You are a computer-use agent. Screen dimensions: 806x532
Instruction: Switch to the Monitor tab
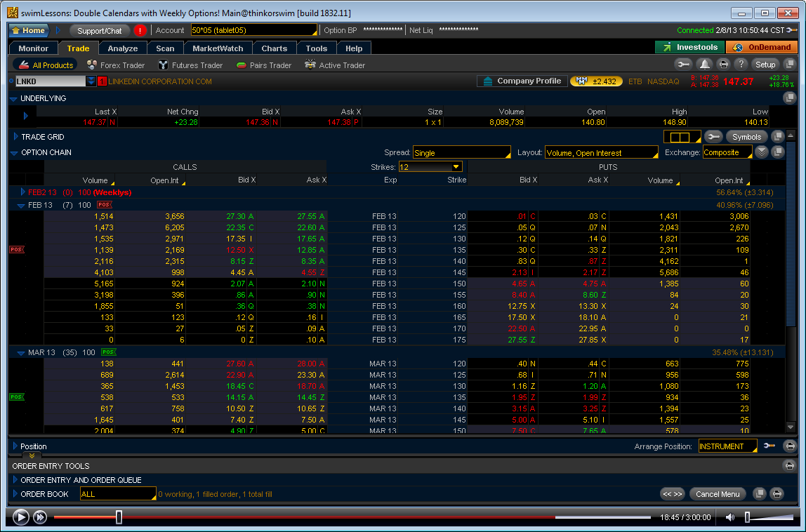[34, 48]
